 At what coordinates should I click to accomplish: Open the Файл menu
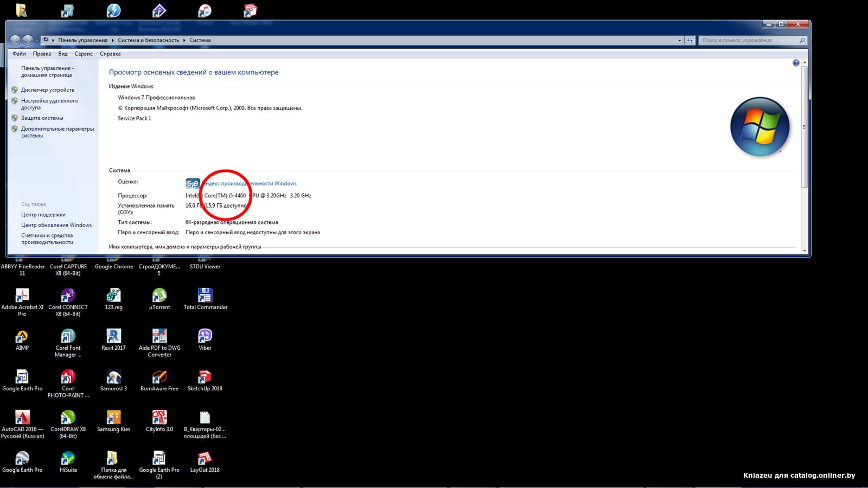point(20,54)
